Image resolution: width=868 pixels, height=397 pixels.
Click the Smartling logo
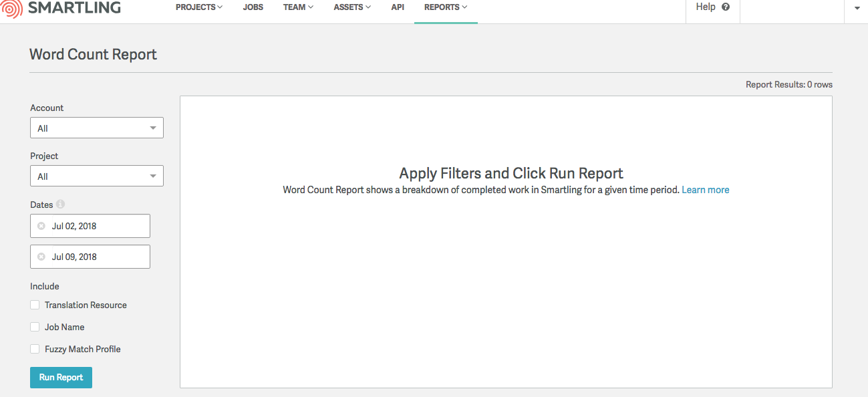[62, 7]
